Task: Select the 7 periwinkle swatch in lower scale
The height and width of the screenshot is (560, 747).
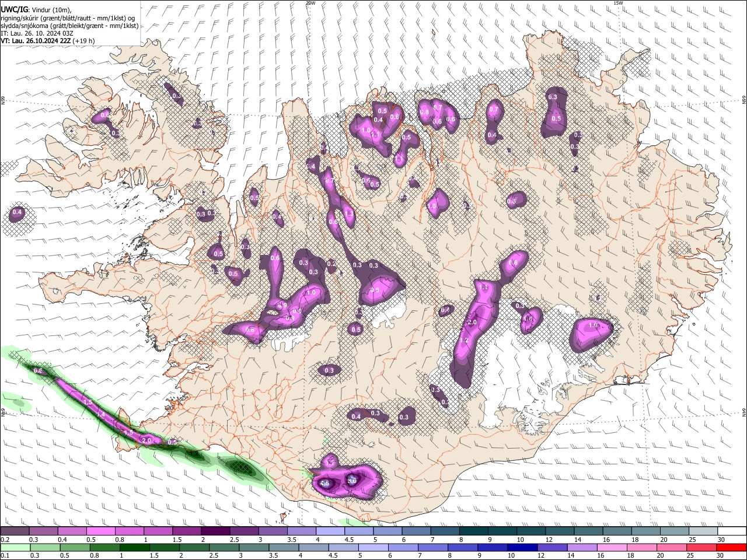Action: 433,547
